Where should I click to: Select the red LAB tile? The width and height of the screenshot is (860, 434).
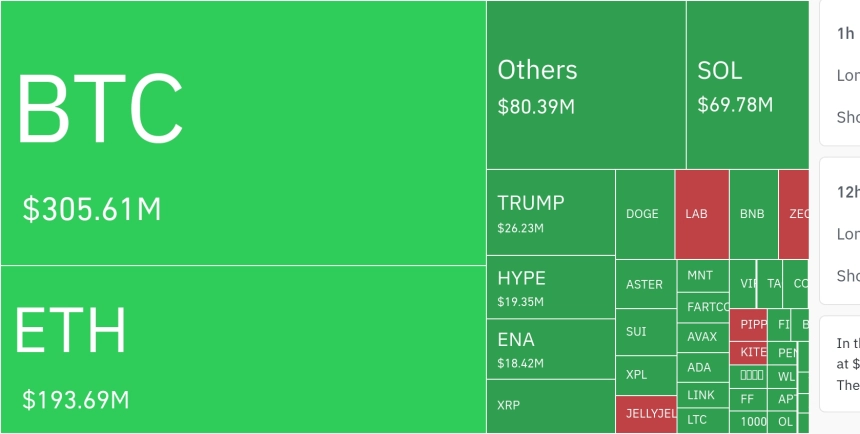702,214
